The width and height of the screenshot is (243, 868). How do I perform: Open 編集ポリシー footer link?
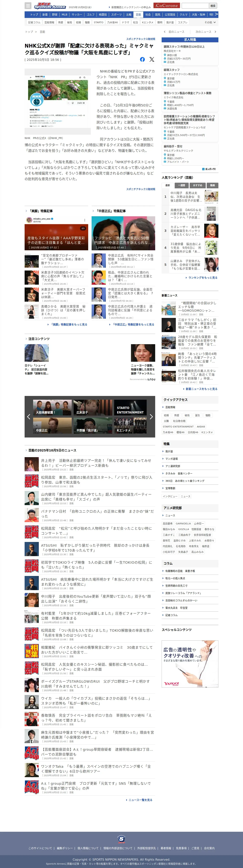tap(65, 848)
